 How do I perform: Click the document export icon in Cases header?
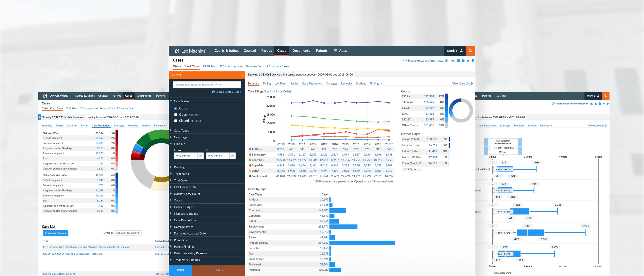pos(463,61)
